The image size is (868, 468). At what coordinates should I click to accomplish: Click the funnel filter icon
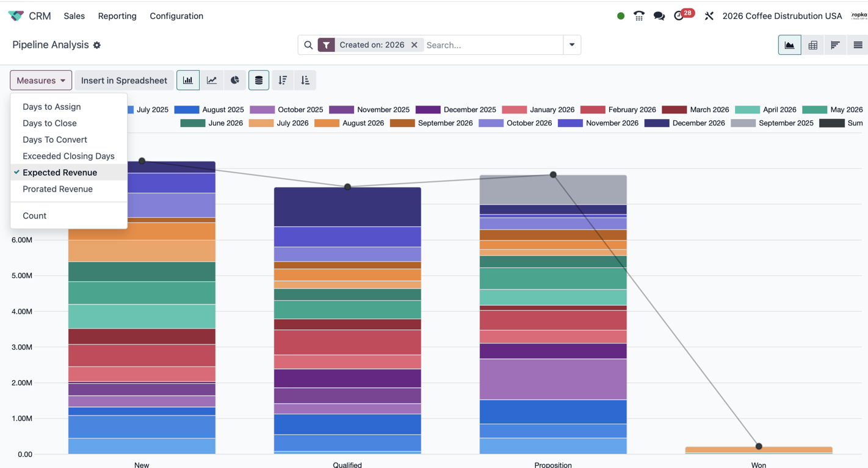(x=327, y=45)
